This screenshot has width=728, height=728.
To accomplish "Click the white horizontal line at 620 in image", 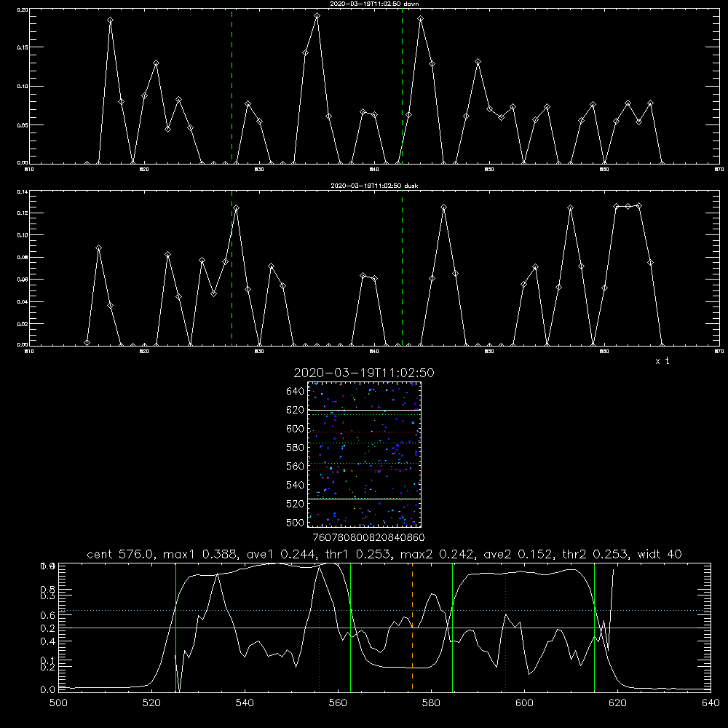I will pos(364,410).
